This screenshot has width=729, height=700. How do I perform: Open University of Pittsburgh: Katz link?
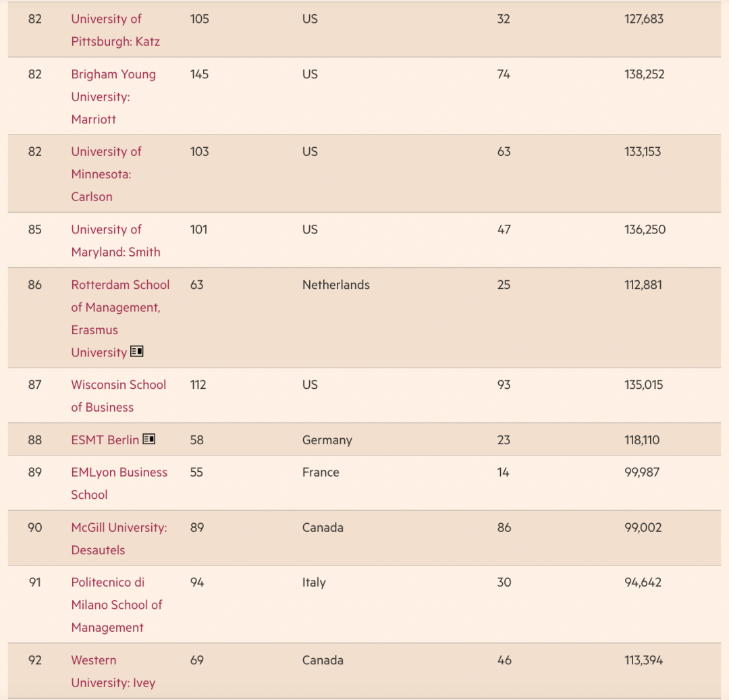(115, 30)
